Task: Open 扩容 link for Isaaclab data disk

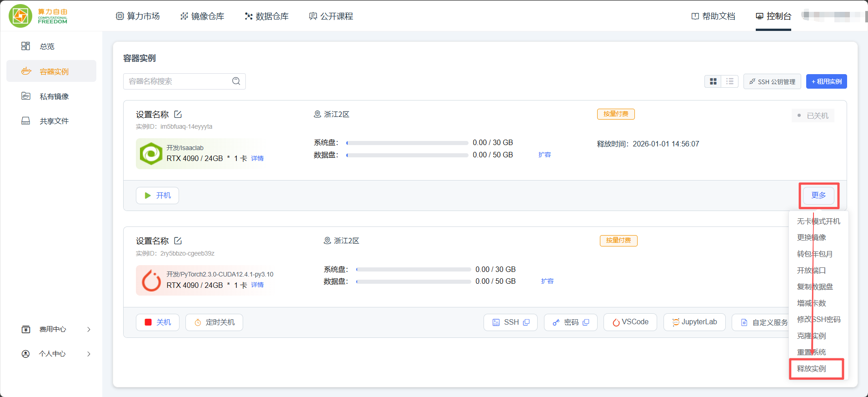Action: tap(544, 155)
